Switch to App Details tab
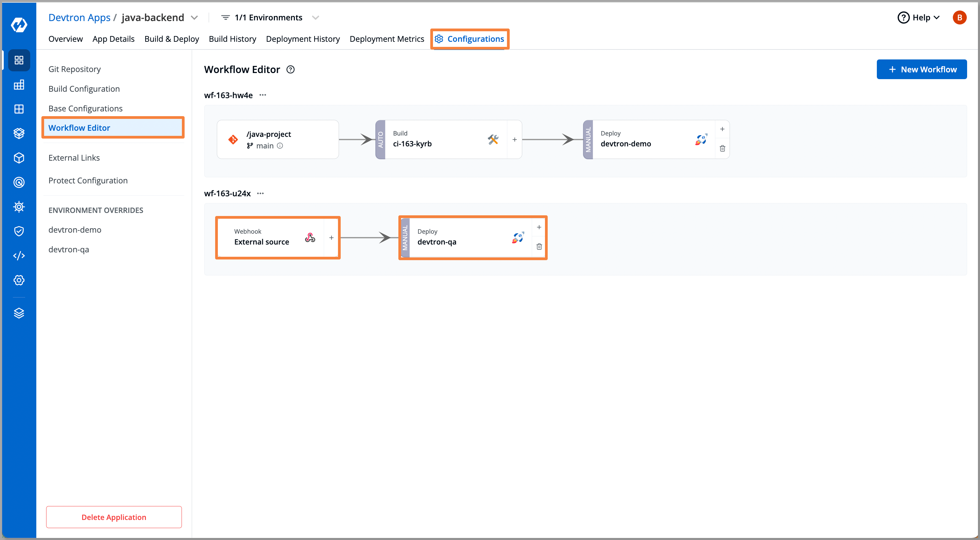 click(x=113, y=39)
